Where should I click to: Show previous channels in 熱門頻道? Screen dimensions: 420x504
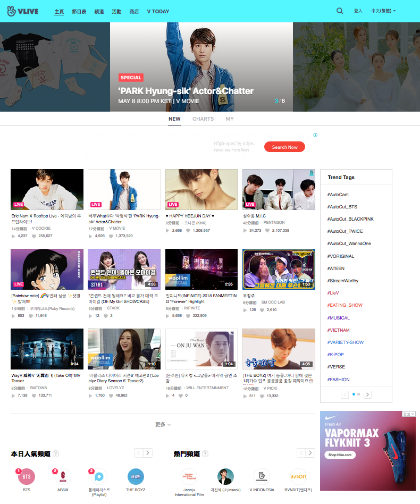click(x=301, y=453)
